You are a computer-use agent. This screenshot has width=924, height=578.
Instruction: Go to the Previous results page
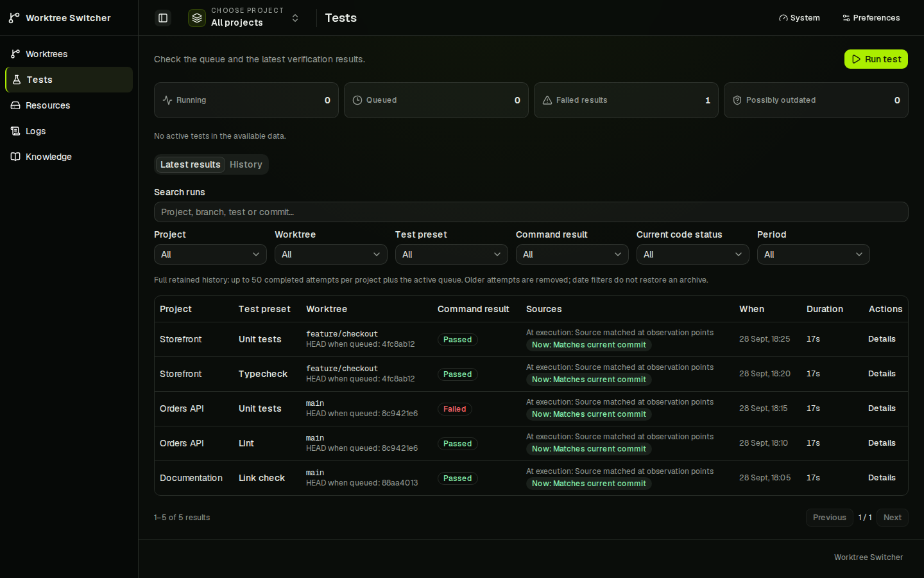click(830, 518)
